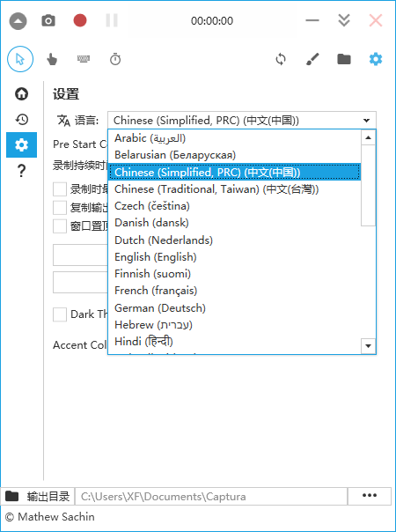Click the language list scroll-up arrow
This screenshot has height=532, width=396.
368,137
